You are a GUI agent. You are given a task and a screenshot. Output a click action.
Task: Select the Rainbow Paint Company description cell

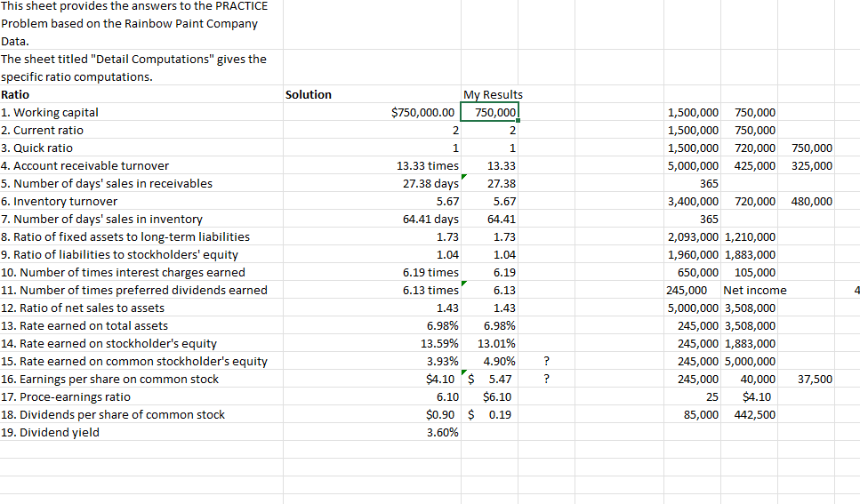pos(141,24)
